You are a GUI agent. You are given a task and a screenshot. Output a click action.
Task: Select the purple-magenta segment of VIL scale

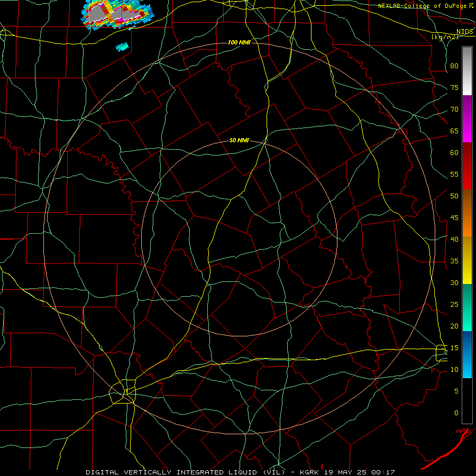(467, 118)
